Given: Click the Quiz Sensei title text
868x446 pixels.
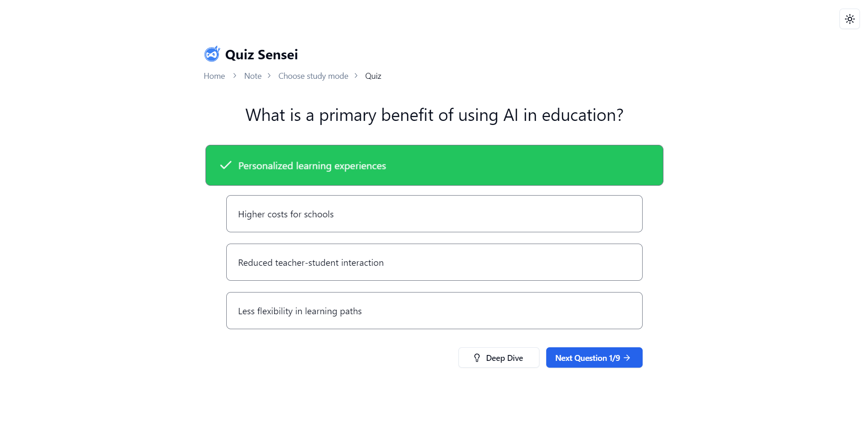Looking at the screenshot, I should point(261,55).
